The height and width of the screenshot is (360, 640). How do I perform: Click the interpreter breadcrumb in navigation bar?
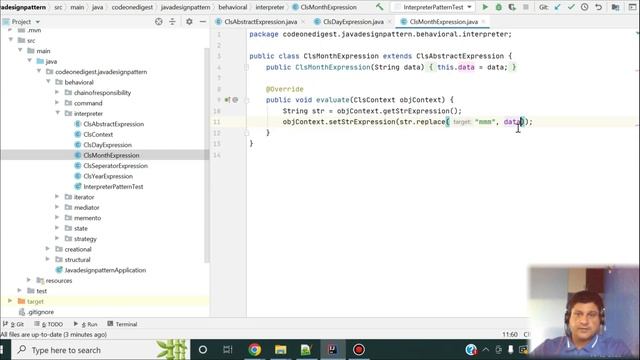pos(270,7)
